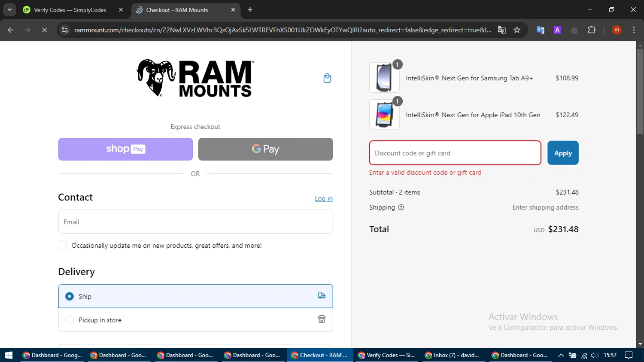Open the Windows Start menu
Screen dimensions: 644x362
9,355
